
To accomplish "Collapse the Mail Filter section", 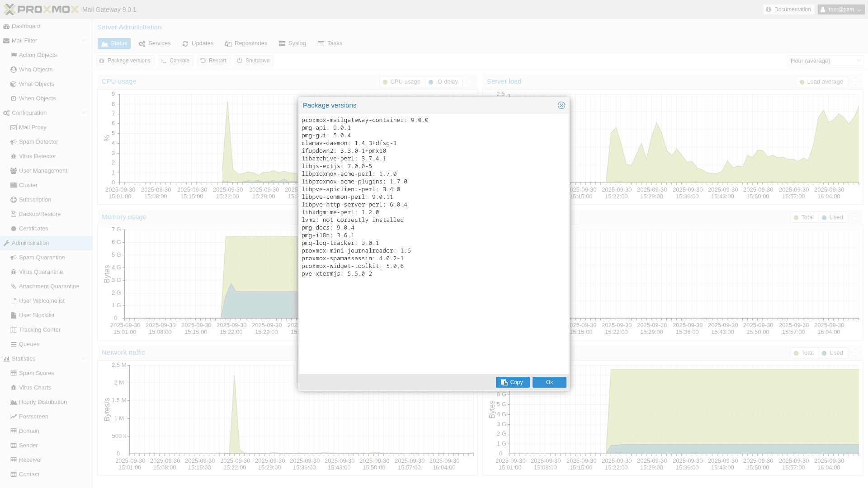I will [83, 40].
